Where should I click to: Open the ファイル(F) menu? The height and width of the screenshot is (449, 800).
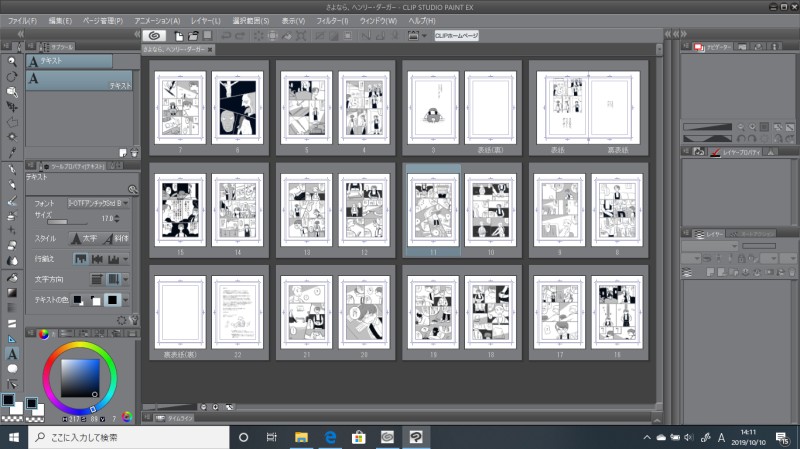coord(22,21)
